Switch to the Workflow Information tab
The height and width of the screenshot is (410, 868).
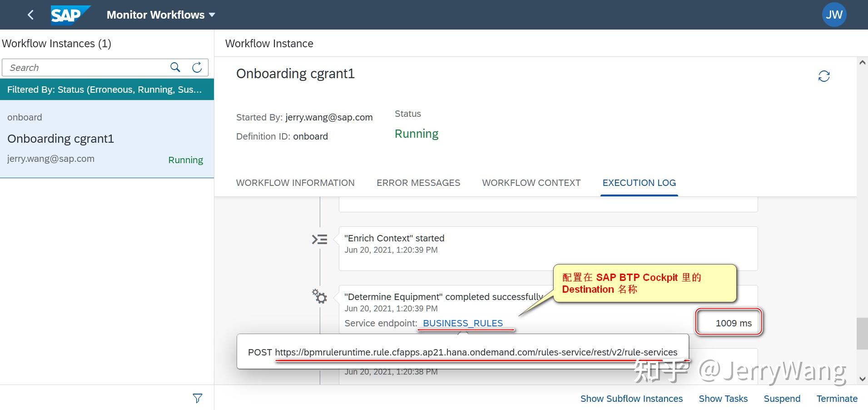point(295,183)
